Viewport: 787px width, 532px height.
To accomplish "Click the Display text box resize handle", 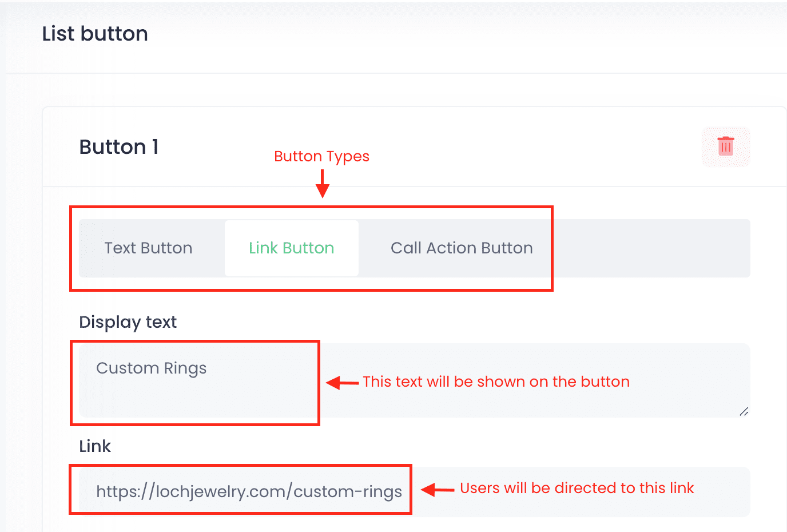I will coord(744,411).
